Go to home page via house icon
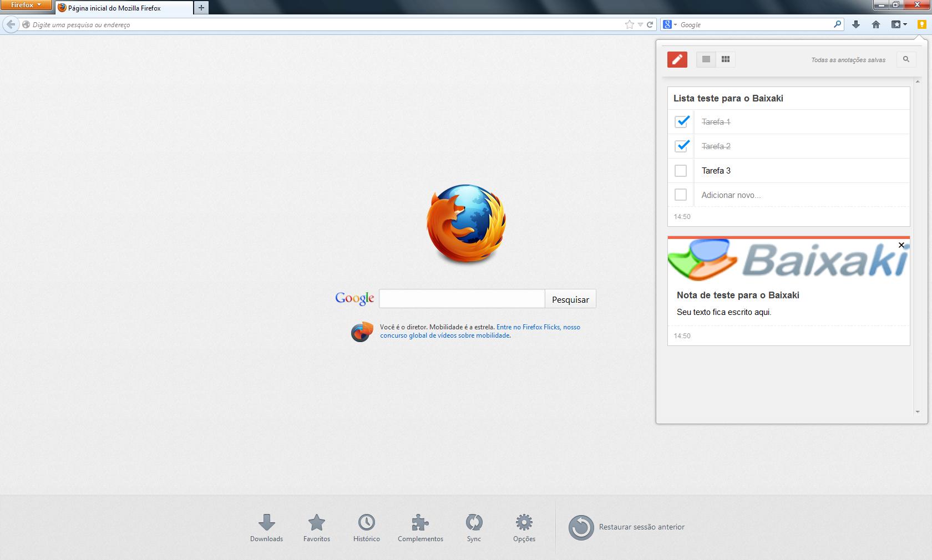This screenshot has height=560, width=932. pos(876,24)
